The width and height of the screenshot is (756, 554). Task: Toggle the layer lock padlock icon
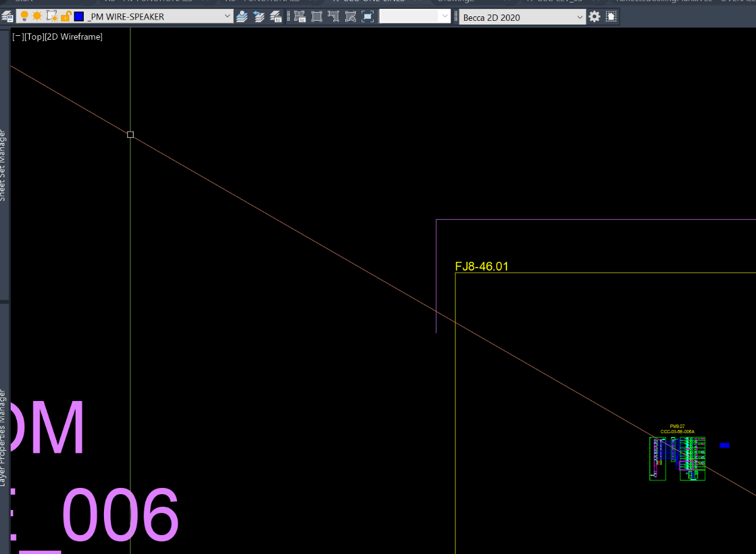65,16
